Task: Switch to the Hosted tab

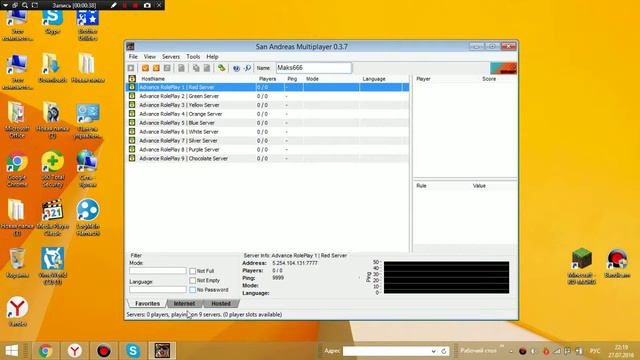Action: coord(221,304)
